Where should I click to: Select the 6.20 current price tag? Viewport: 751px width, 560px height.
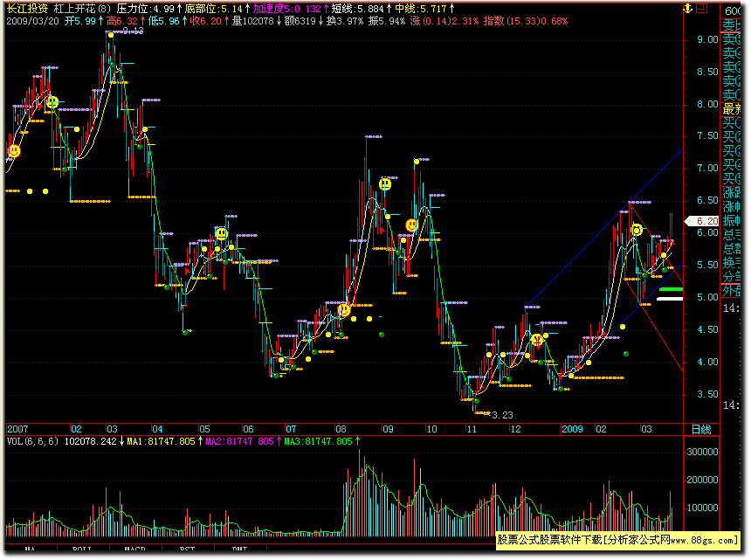click(702, 221)
